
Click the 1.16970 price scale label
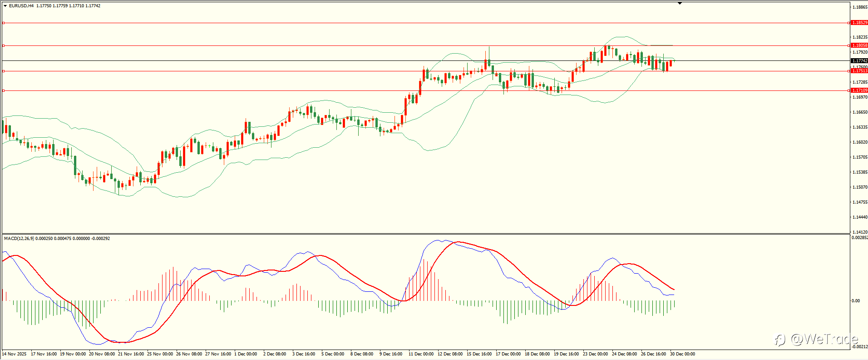tap(860, 97)
